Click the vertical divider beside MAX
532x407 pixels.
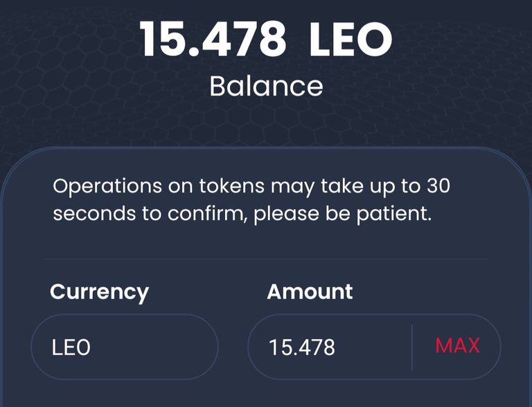[x=412, y=347]
